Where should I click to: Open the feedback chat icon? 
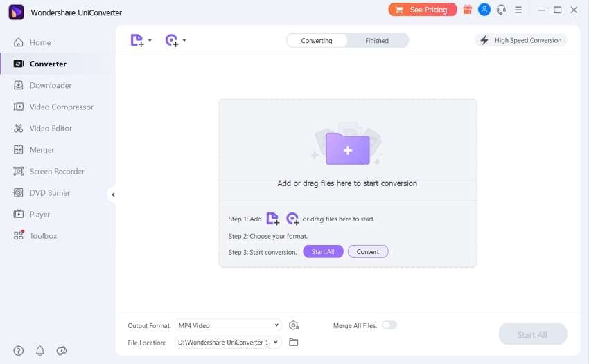tap(61, 350)
